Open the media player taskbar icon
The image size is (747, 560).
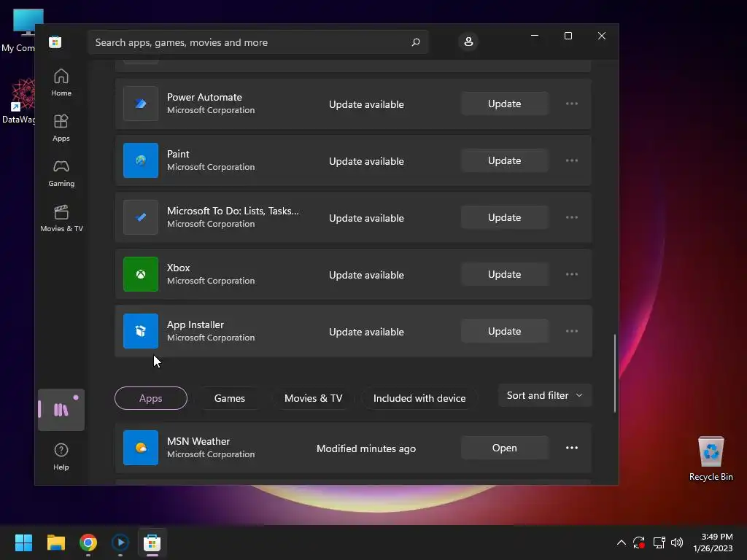pyautogui.click(x=120, y=542)
